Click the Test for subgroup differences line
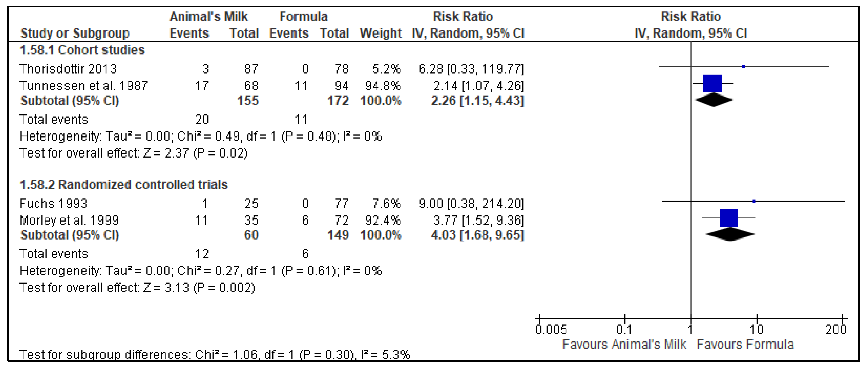 (x=215, y=354)
